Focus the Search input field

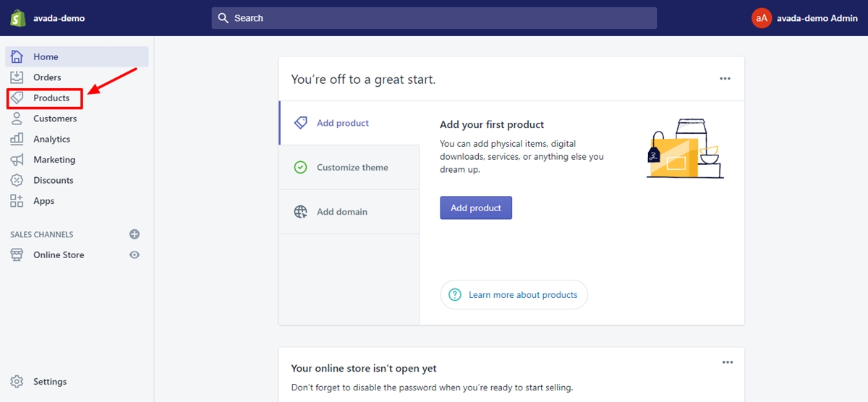click(x=434, y=18)
